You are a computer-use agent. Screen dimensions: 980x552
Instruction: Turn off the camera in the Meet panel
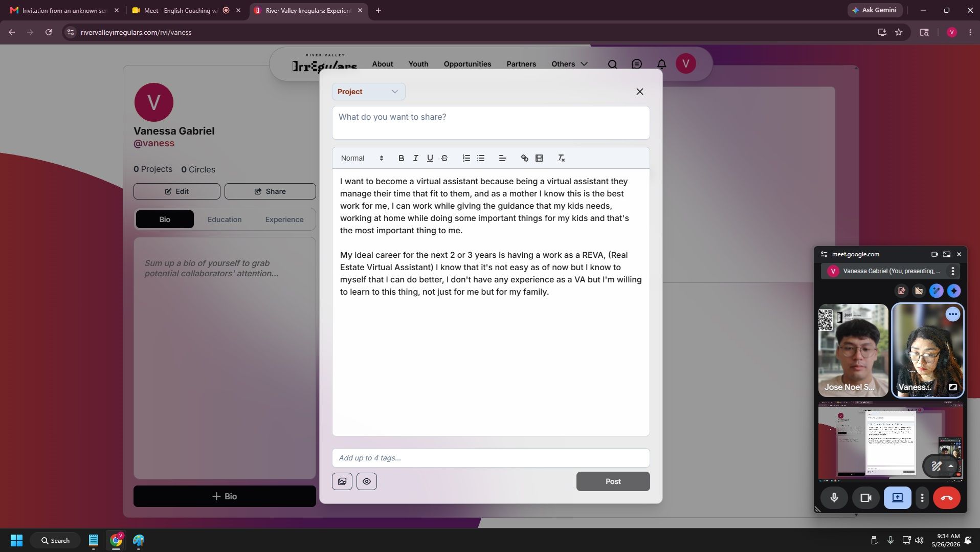pos(865,498)
